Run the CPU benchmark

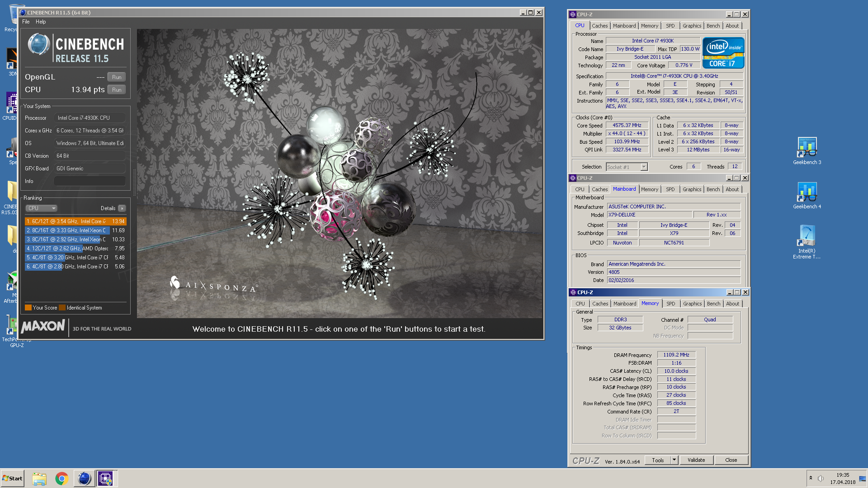[x=117, y=90]
